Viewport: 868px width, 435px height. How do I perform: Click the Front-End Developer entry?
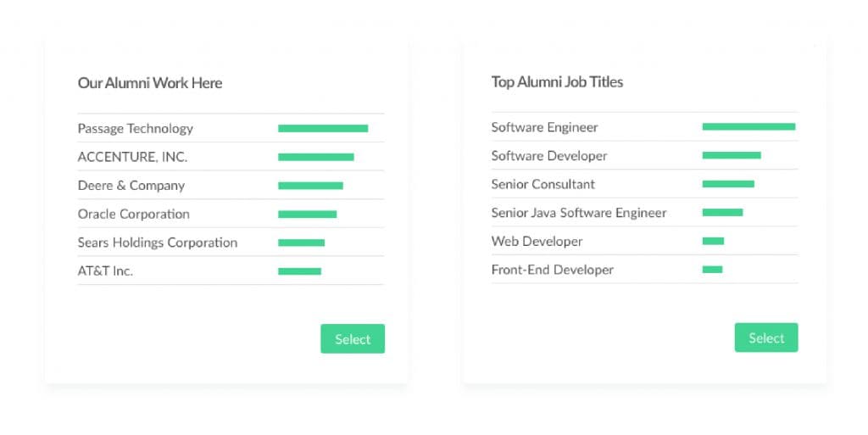(x=552, y=270)
